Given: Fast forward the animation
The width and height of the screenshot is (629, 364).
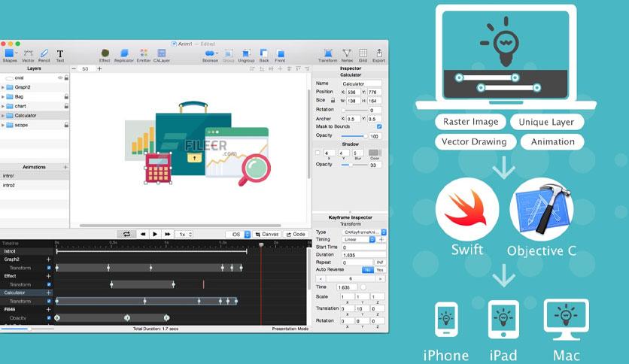Looking at the screenshot, I should (x=168, y=234).
